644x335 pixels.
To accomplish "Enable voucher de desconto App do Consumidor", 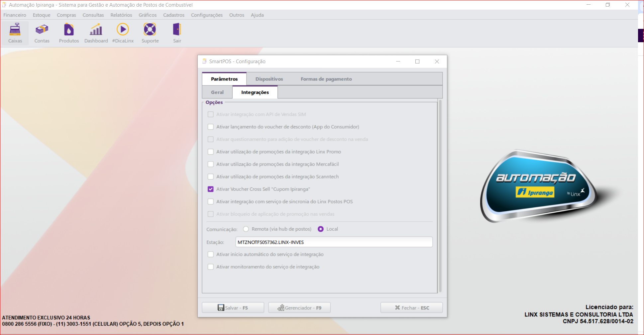I will point(211,127).
